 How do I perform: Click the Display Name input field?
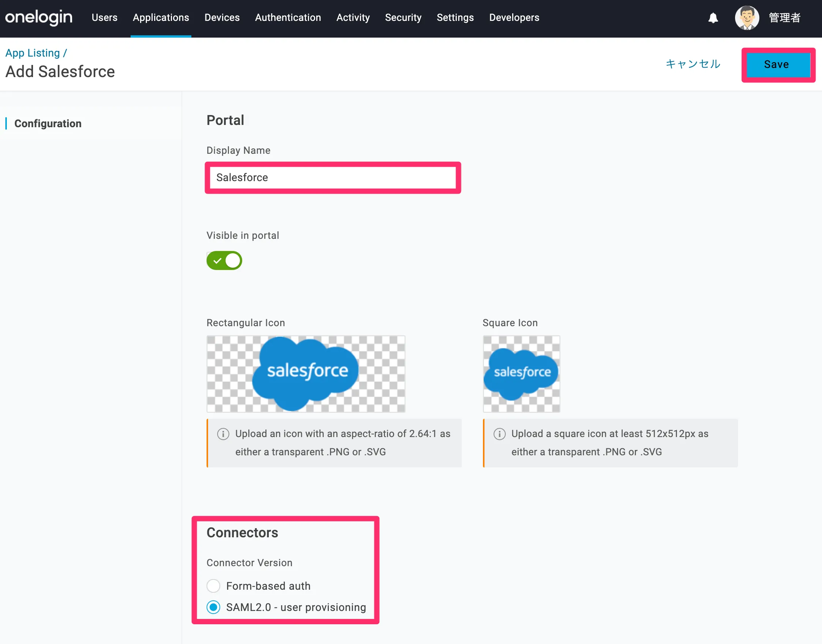click(x=333, y=177)
